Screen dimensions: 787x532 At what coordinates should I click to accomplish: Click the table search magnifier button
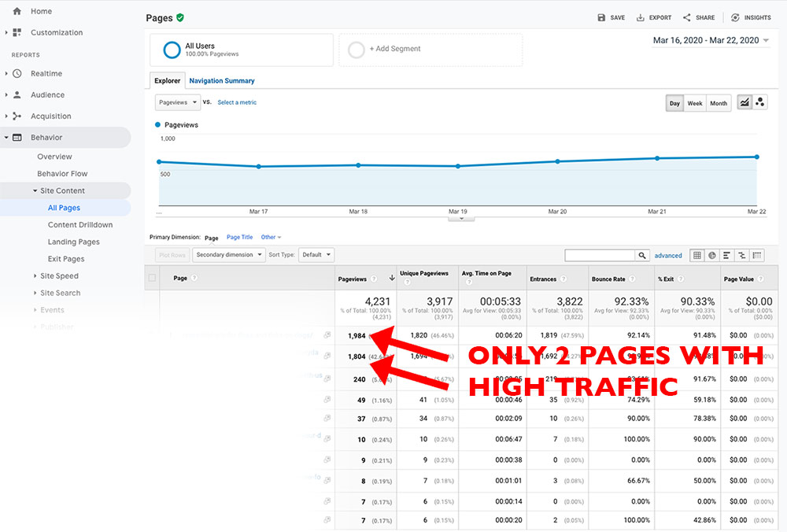tap(642, 256)
